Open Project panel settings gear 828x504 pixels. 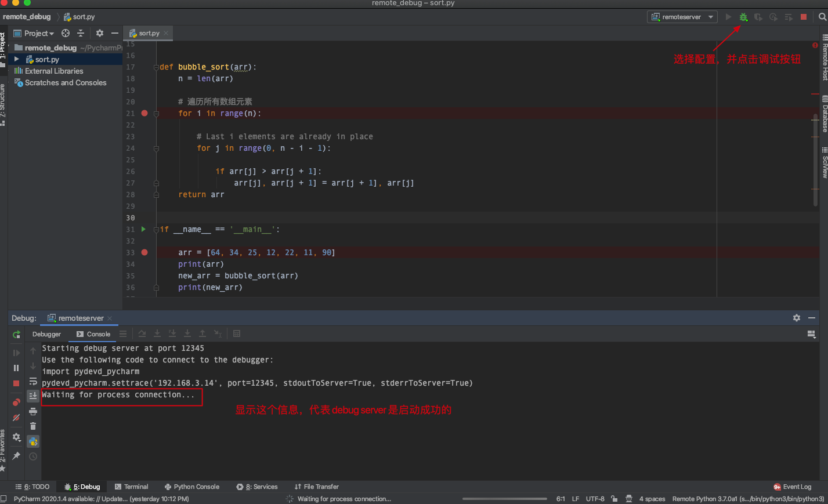click(x=100, y=33)
